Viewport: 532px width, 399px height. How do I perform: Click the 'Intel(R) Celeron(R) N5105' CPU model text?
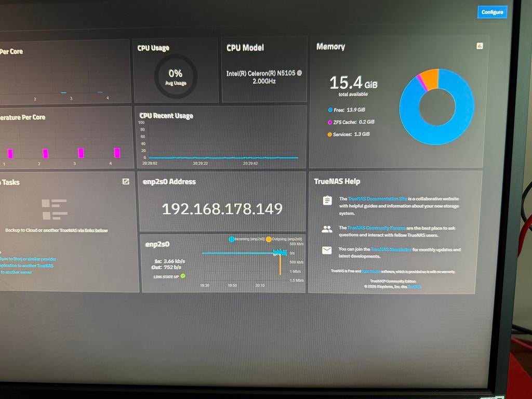coord(264,77)
